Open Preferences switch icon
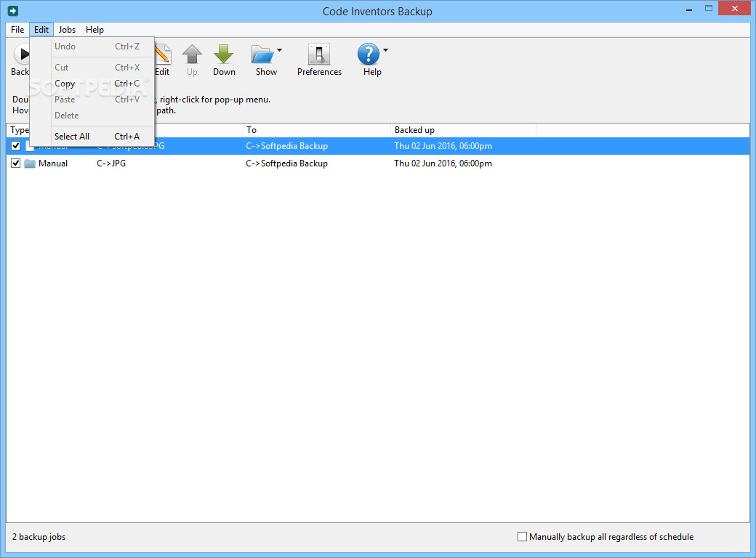Screen dimensions: 756x558 (x=318, y=54)
